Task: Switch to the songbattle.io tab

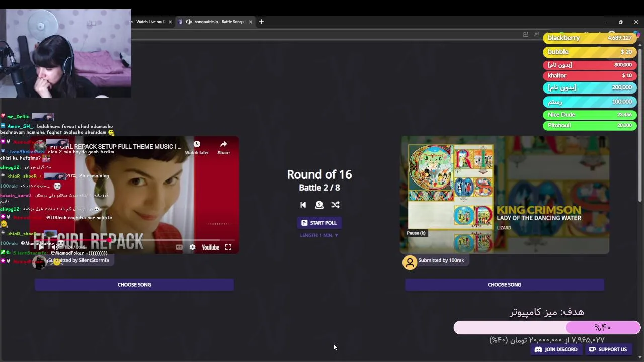Action: (219, 22)
